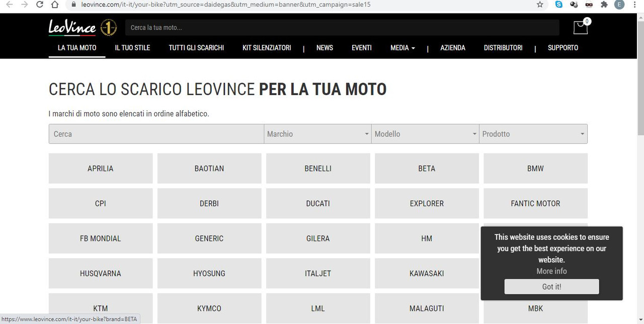The width and height of the screenshot is (644, 324).
Task: Click the site padlock icon
Action: [x=74, y=5]
